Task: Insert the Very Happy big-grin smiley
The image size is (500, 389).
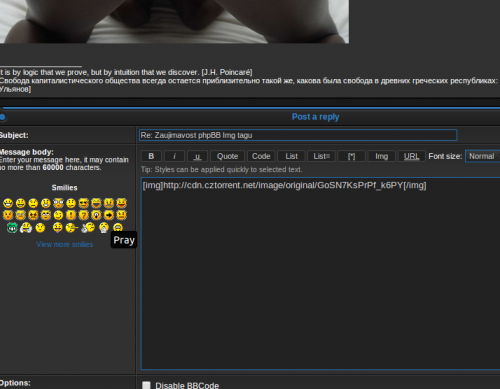Action: [8, 203]
